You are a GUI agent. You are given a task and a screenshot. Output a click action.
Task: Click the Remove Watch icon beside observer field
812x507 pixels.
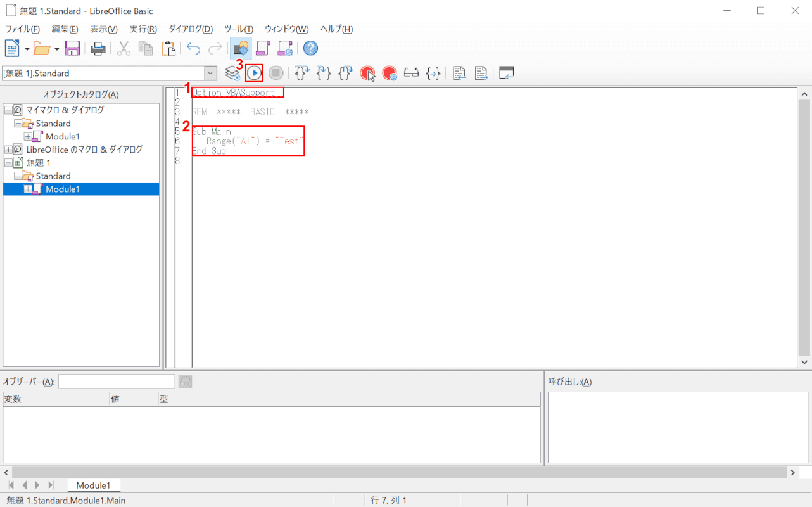(185, 382)
